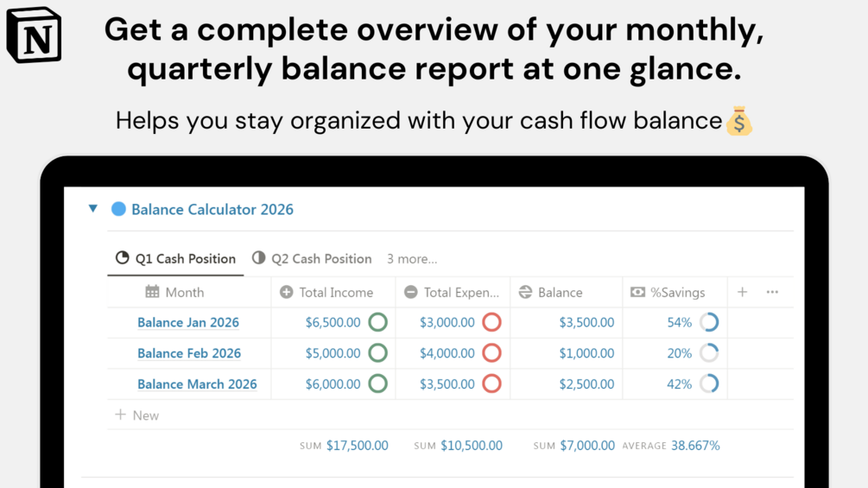Click the blue circle page icon
The height and width of the screenshot is (488, 868).
119,209
